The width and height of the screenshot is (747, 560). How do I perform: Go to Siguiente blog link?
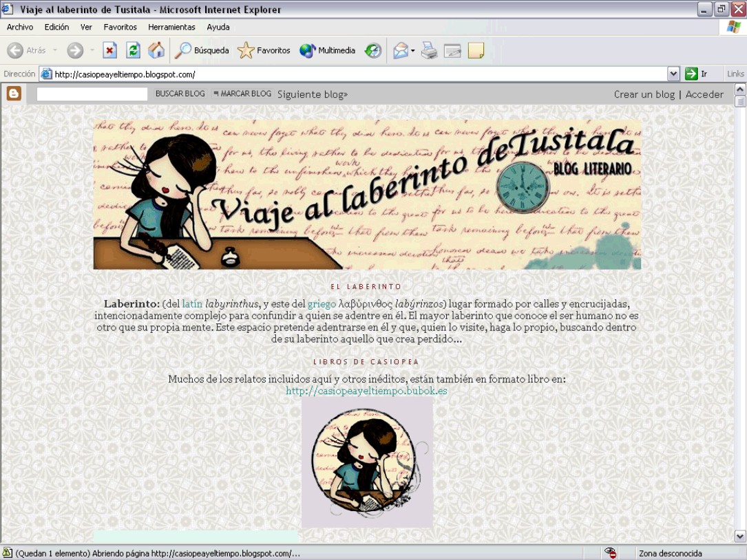(x=313, y=94)
